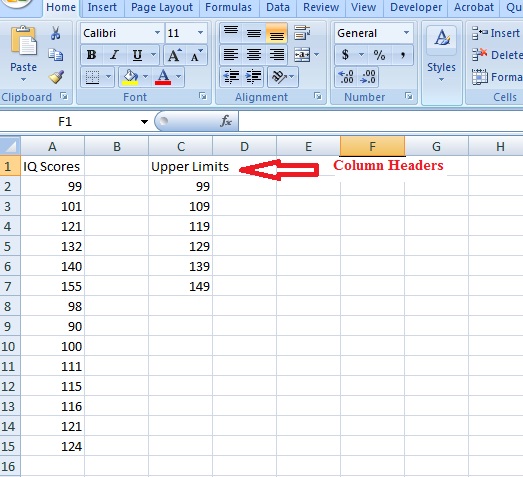Open the Underline style dropdown arrow
Screen dimensions: 523x477
(153, 55)
